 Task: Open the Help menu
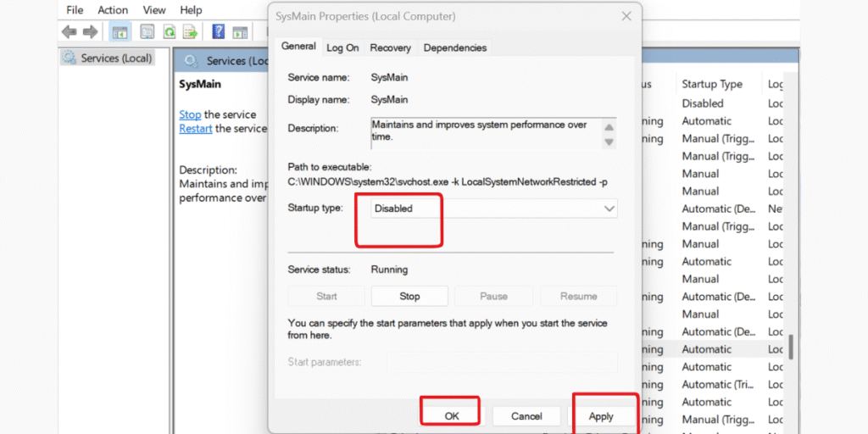coord(191,10)
